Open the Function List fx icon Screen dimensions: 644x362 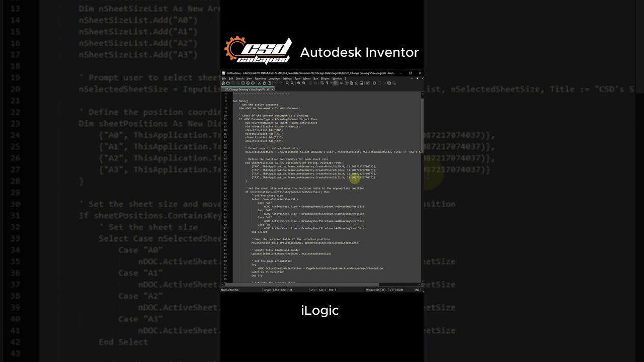point(356,83)
